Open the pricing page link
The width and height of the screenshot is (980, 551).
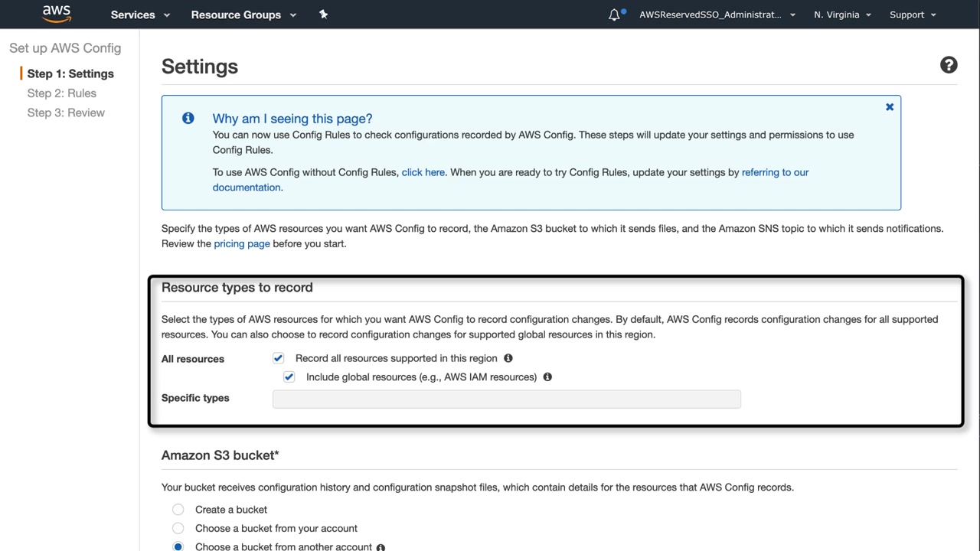(x=242, y=243)
